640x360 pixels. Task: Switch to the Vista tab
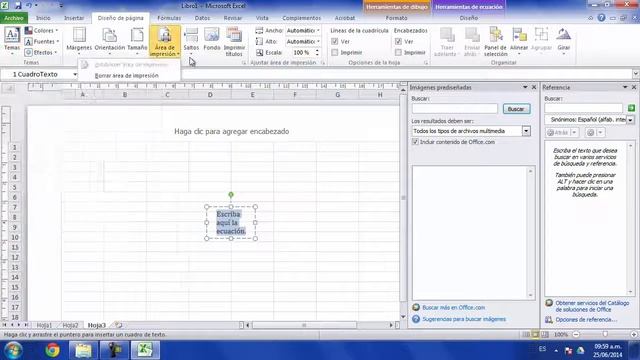262,18
